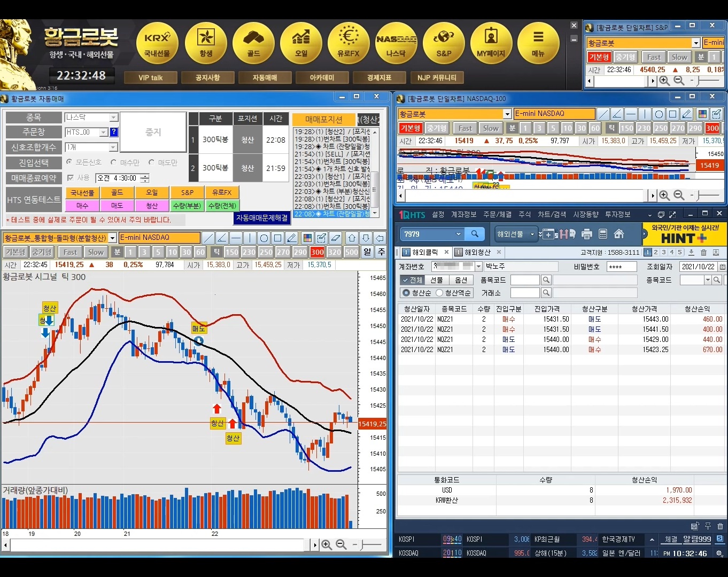This screenshot has height=577, width=728.
Task: Select trend line tool in main chart toolbar
Action: click(208, 238)
